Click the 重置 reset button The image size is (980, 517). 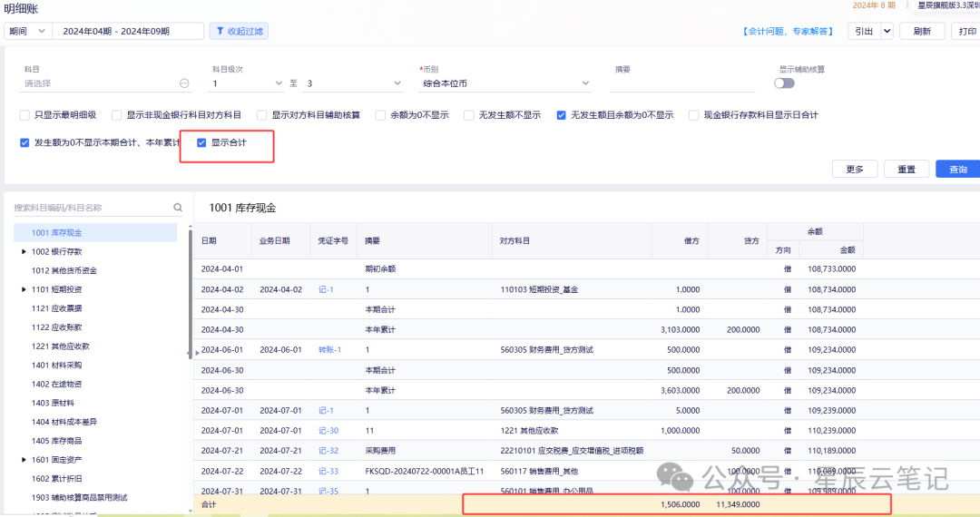click(x=906, y=170)
